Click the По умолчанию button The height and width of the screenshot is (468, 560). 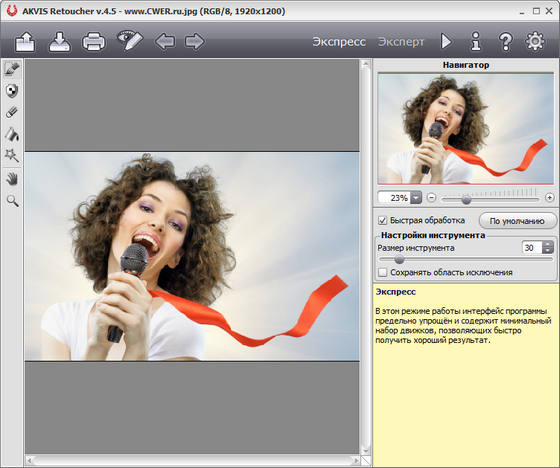point(517,221)
